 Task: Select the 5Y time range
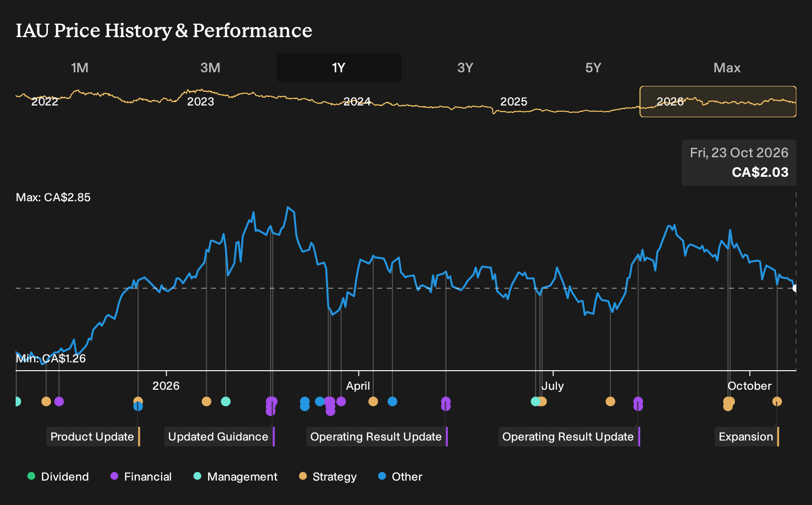[x=593, y=67]
